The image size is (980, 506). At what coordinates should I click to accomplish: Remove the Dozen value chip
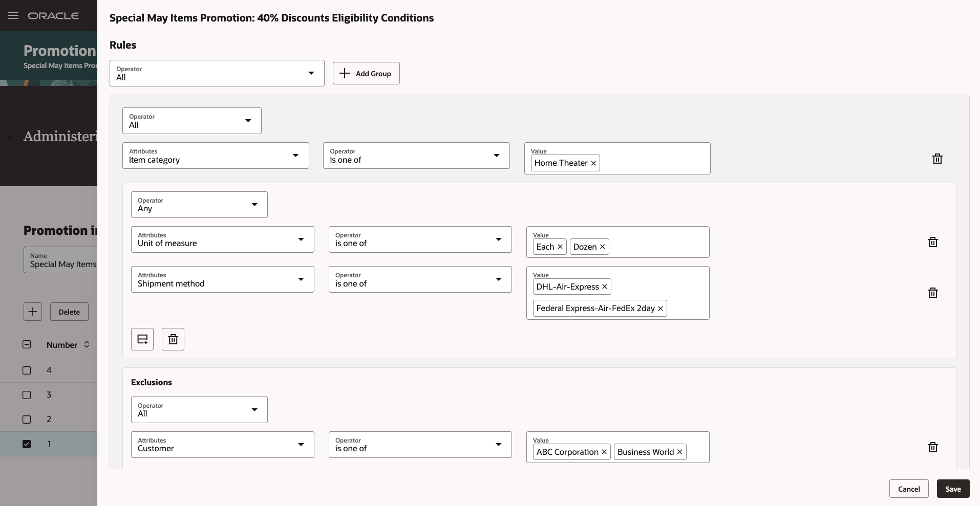click(603, 247)
